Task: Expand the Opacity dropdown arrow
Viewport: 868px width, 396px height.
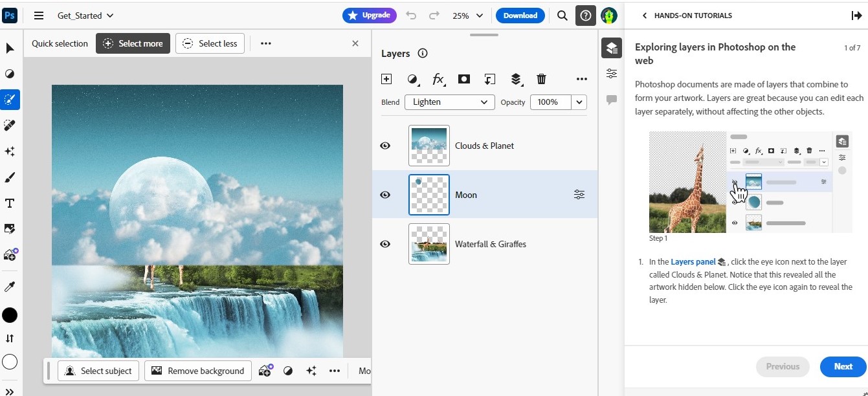Action: click(579, 102)
